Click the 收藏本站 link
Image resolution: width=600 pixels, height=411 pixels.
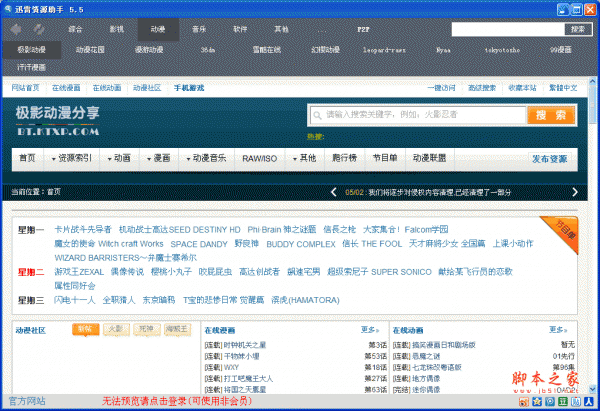(x=522, y=88)
